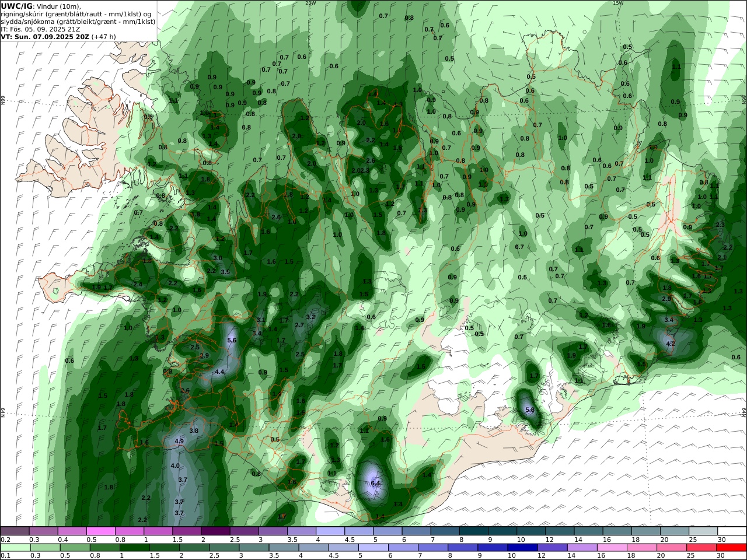This screenshot has height=560, width=747.
Task: Click the 15W longitude label at the top
Action: [618, 3]
